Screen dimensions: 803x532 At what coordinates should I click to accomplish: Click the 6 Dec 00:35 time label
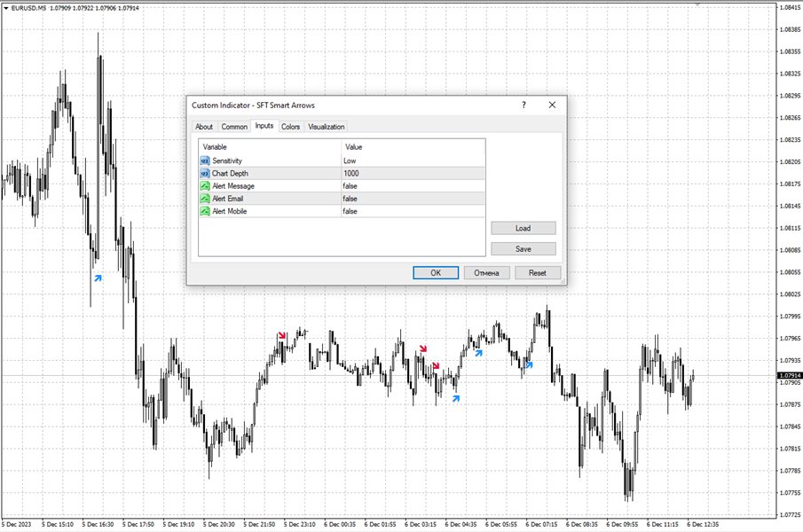pos(340,524)
